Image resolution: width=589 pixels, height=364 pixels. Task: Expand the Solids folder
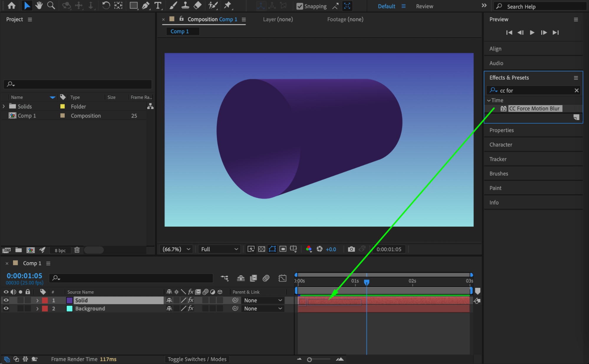(4, 106)
